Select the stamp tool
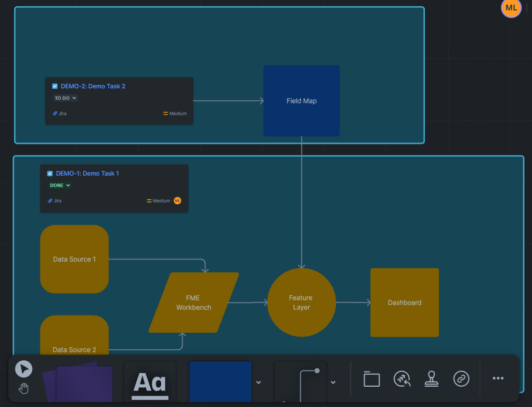Screen dimensions: 532x407 [432, 379]
